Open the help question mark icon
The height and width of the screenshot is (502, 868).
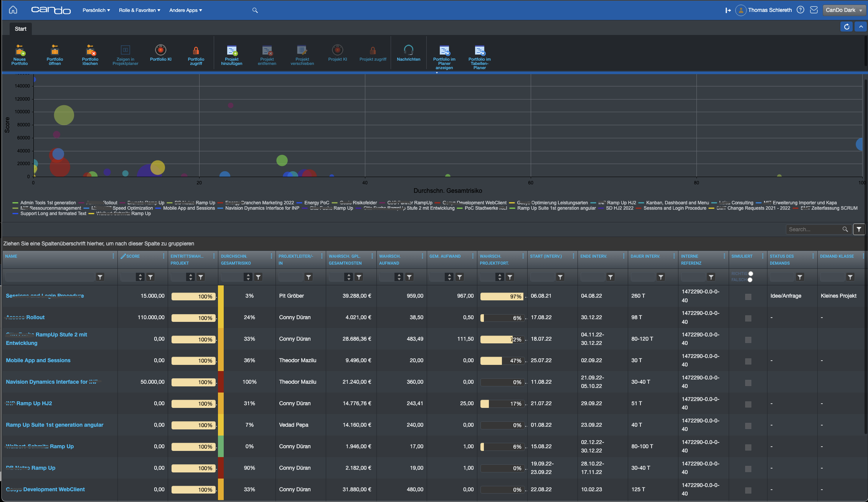[800, 10]
